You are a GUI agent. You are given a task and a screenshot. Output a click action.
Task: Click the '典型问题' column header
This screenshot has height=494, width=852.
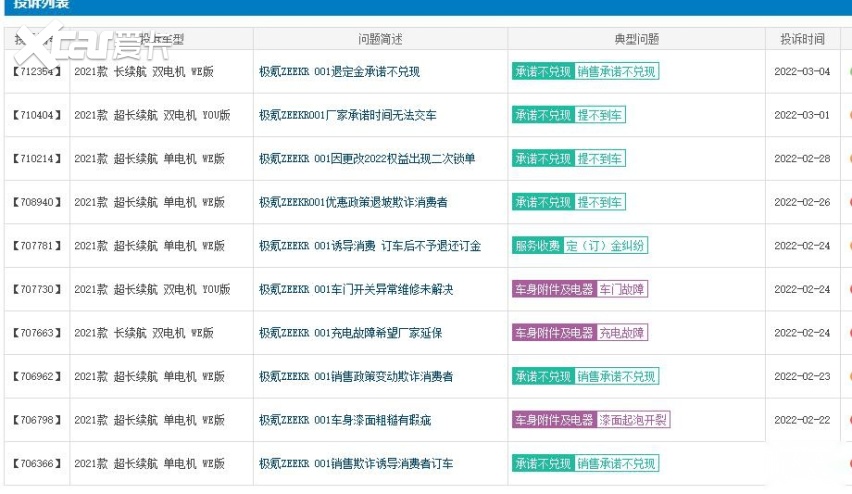tap(637, 39)
